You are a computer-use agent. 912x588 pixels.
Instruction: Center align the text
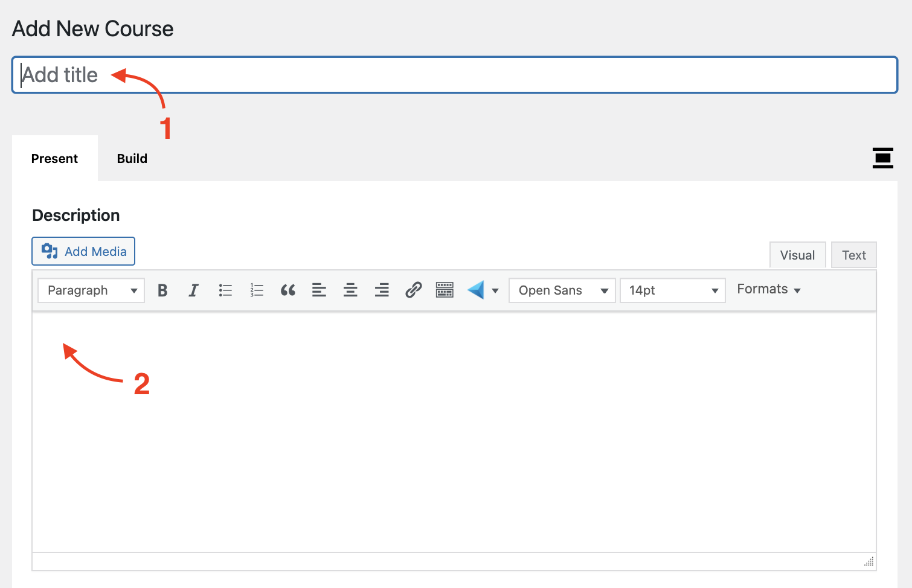[350, 290]
